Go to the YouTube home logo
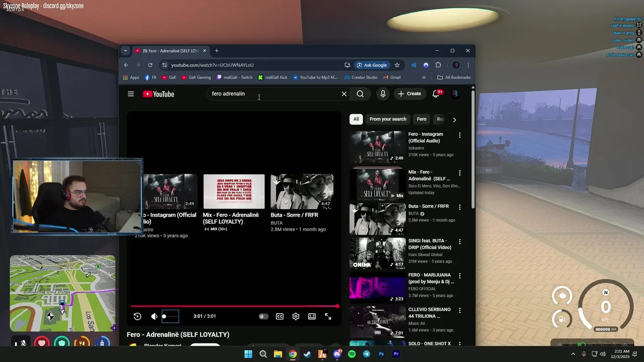The width and height of the screenshot is (644, 362). (x=158, y=94)
